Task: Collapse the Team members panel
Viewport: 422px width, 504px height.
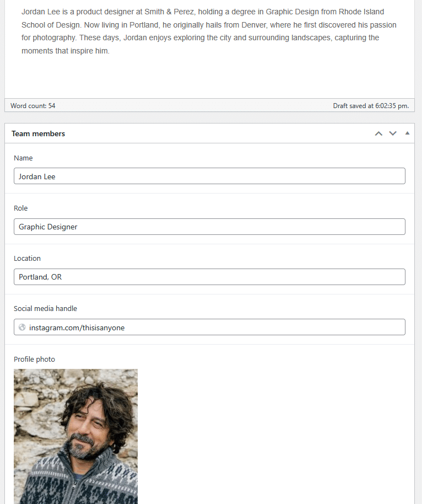Action: pyautogui.click(x=407, y=133)
